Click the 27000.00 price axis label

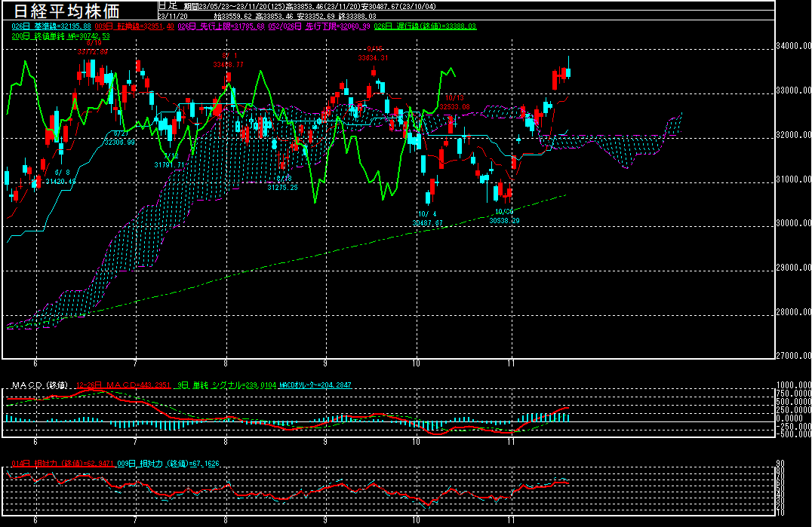794,356
